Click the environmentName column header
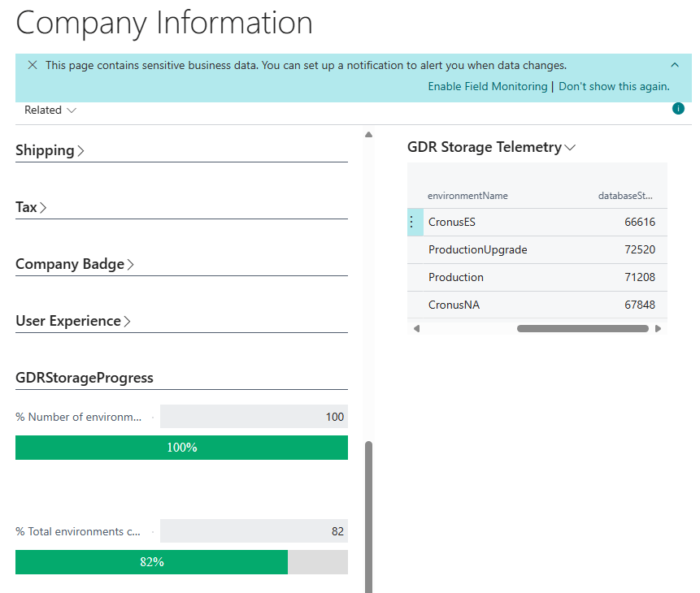 pyautogui.click(x=467, y=196)
